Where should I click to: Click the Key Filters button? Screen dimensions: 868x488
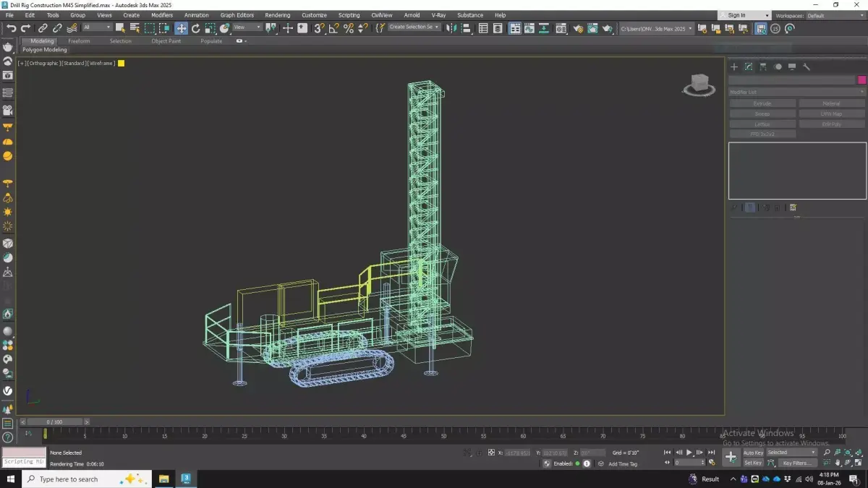click(x=796, y=463)
